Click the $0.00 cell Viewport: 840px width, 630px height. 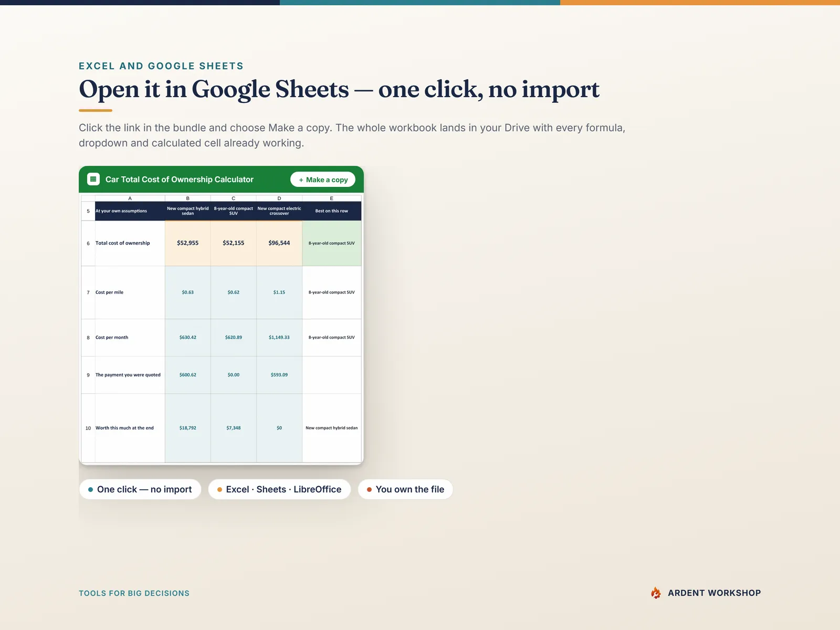click(x=234, y=375)
